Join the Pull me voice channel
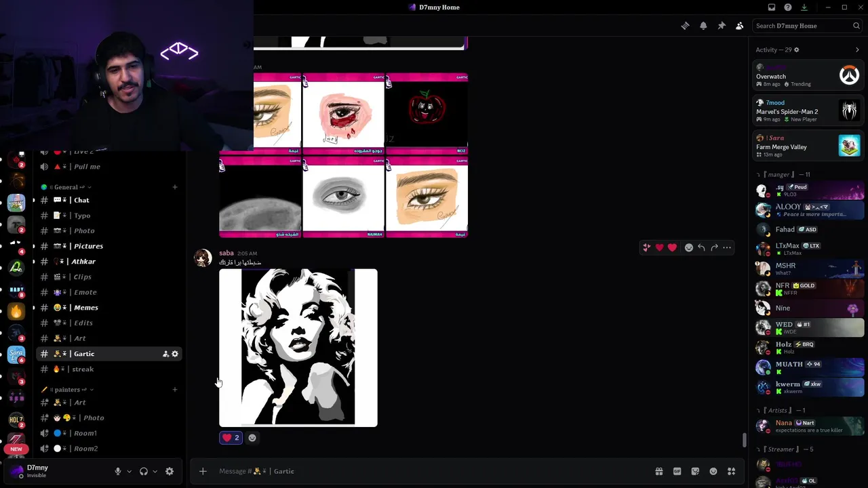868x488 pixels. pos(108,167)
